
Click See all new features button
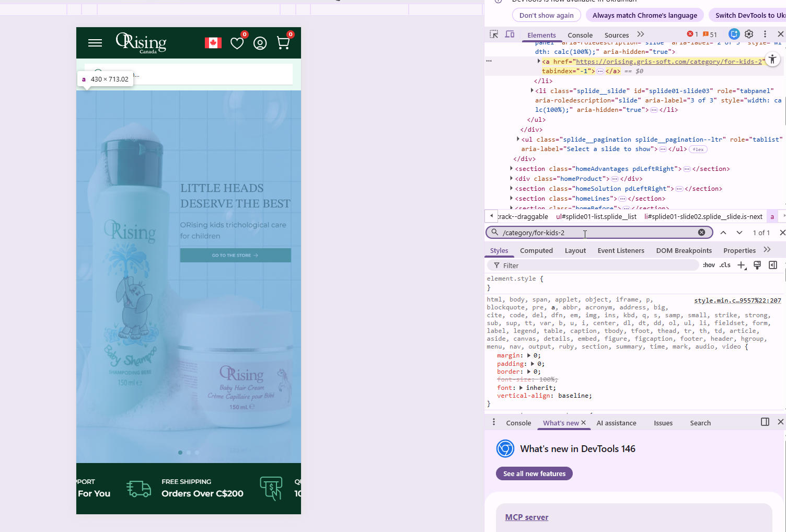(x=534, y=473)
